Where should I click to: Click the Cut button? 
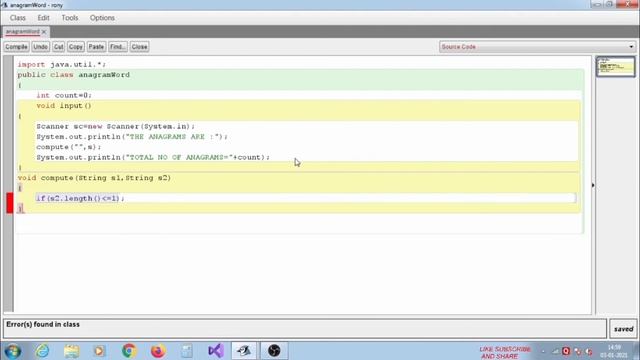(x=58, y=47)
